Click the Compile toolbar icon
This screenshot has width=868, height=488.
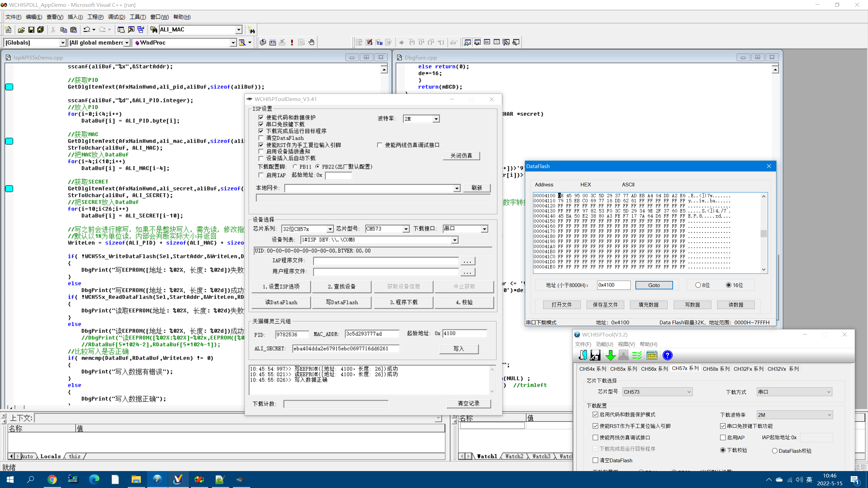[x=263, y=42]
